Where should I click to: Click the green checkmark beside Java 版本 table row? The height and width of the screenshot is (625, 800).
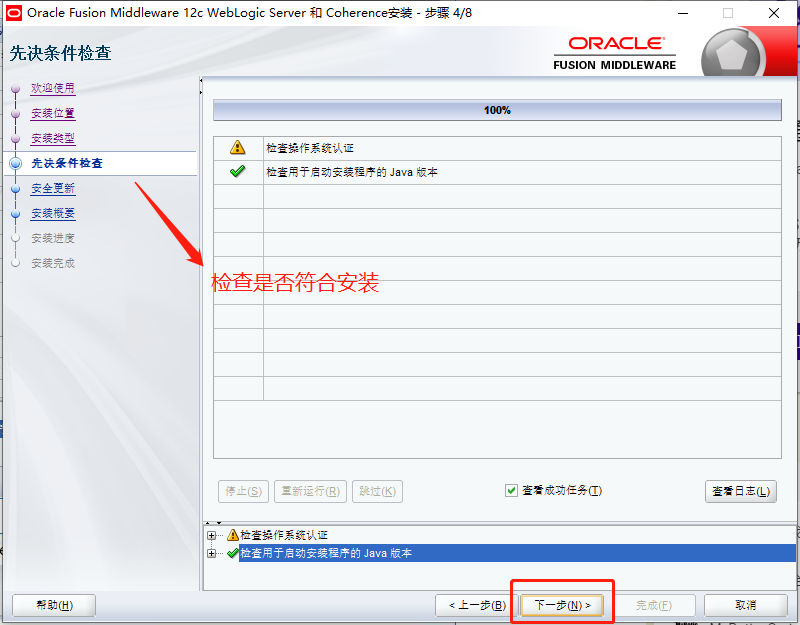click(237, 172)
